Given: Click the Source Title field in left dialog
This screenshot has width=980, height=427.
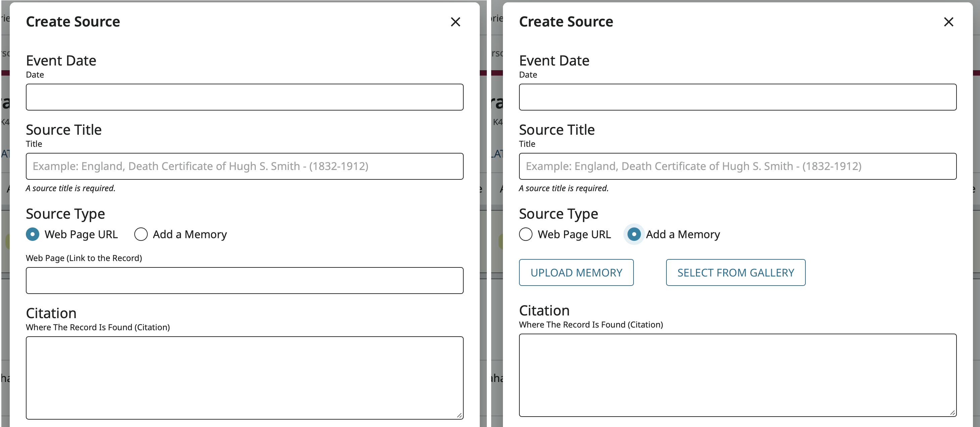Looking at the screenshot, I should click(244, 166).
